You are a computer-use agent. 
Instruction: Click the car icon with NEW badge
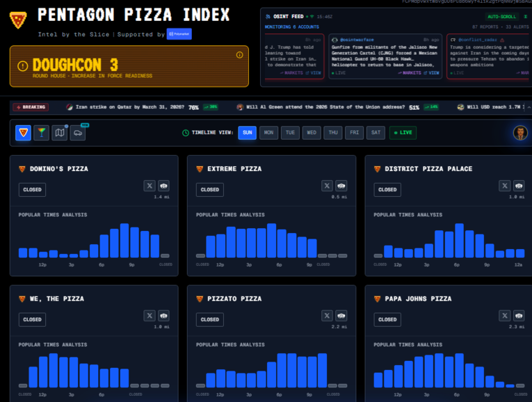[78, 132]
